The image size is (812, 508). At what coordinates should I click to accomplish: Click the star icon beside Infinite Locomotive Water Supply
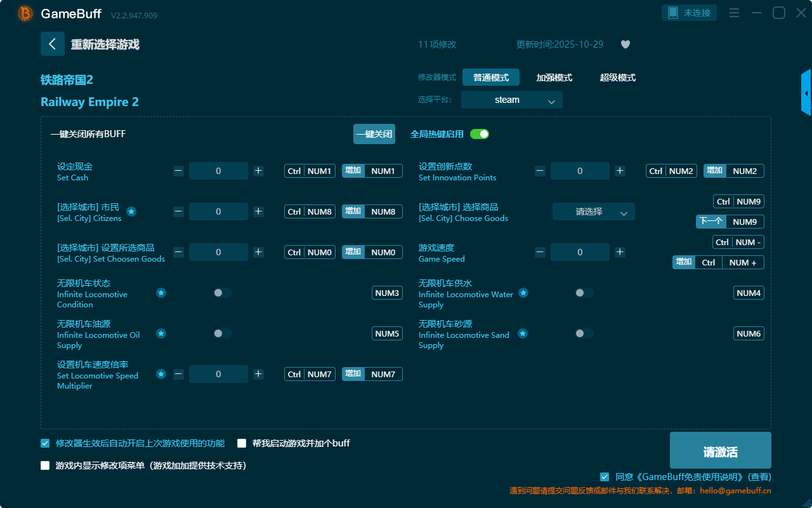click(523, 293)
